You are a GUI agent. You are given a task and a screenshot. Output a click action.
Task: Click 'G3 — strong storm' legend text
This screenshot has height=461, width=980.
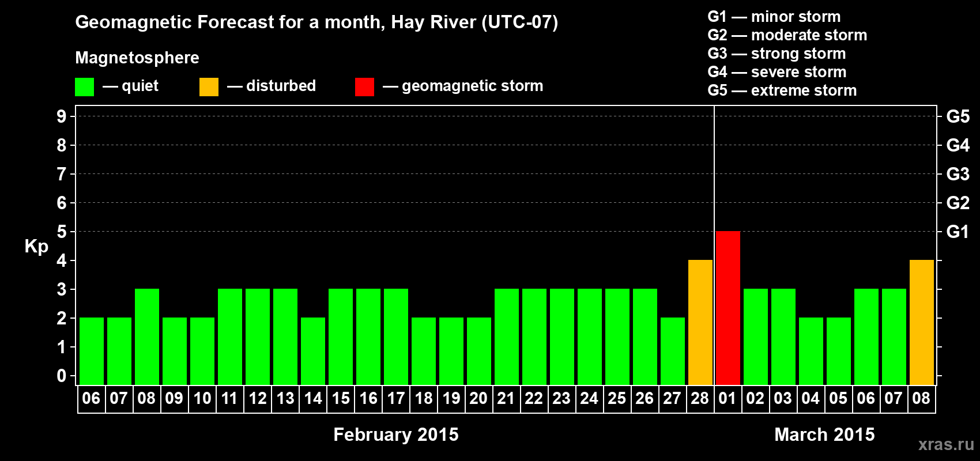coord(777,54)
